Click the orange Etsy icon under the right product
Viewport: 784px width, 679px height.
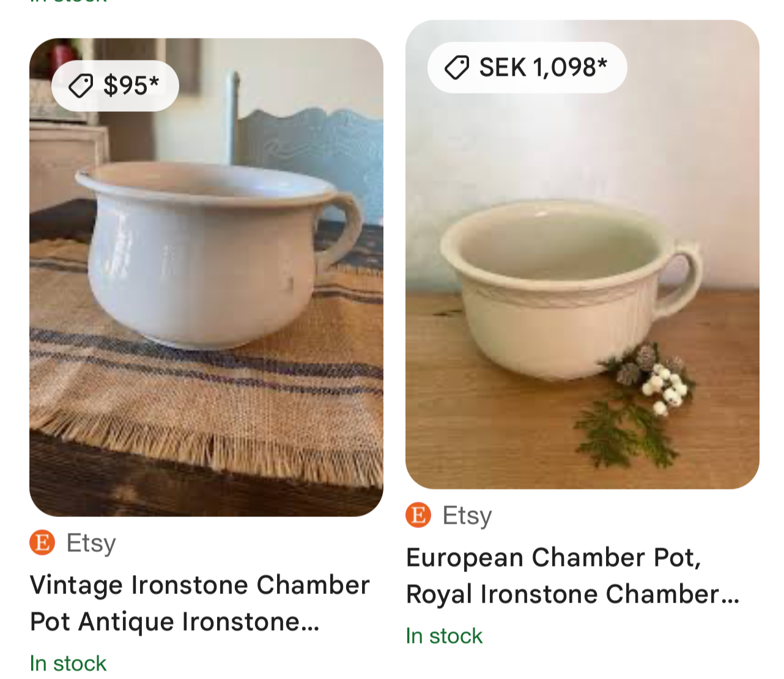pos(418,515)
